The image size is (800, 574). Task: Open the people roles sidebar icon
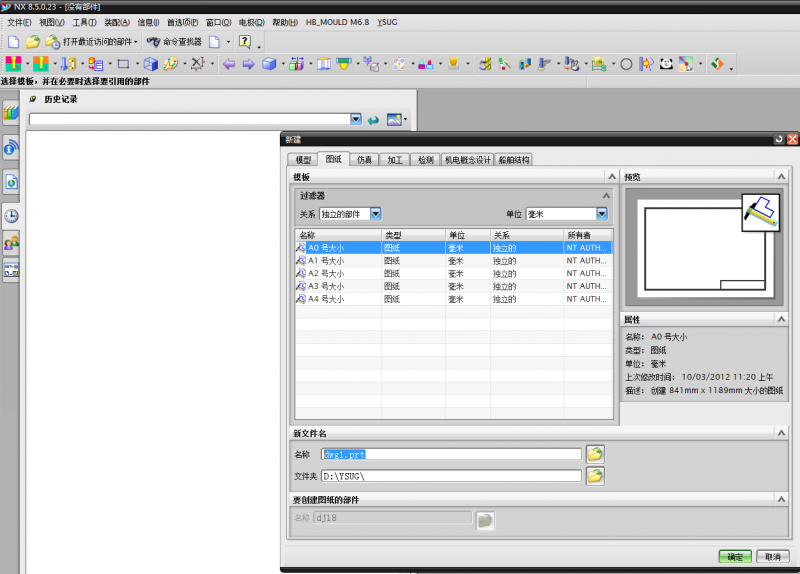(11, 243)
